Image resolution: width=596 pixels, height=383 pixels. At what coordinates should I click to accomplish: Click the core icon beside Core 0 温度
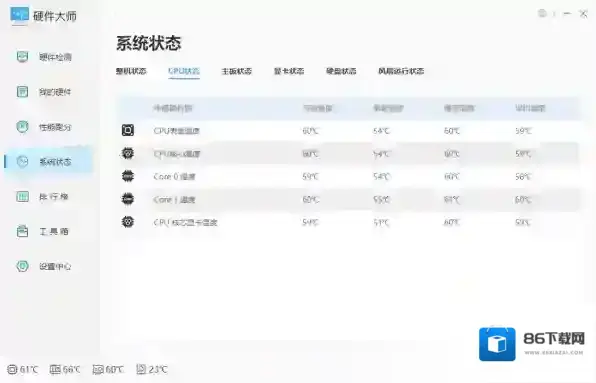[128, 176]
